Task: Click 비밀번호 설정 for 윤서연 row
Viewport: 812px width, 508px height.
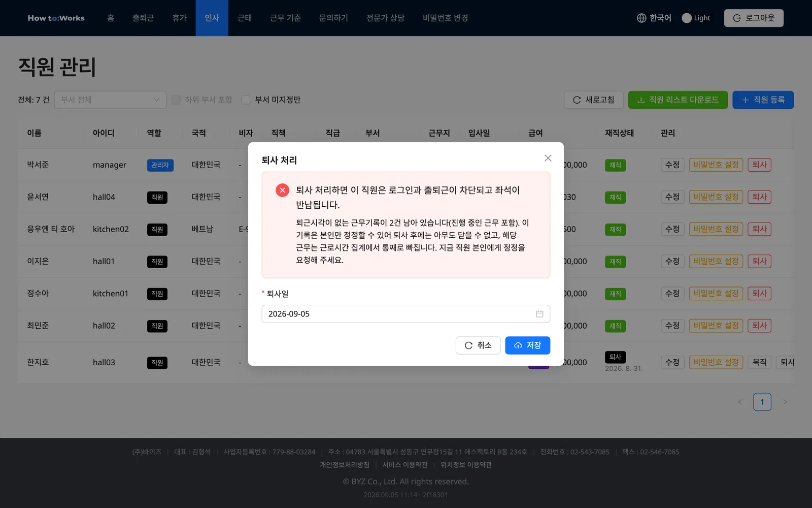Action: pos(716,197)
